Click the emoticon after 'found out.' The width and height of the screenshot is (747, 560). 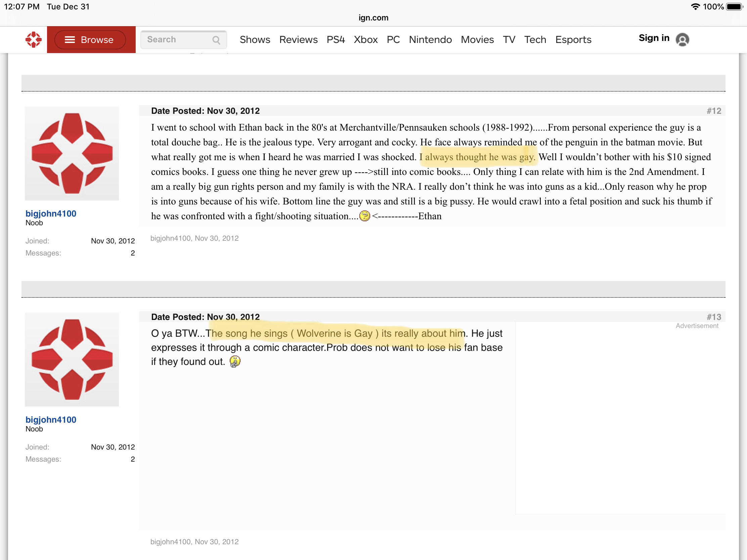(235, 361)
